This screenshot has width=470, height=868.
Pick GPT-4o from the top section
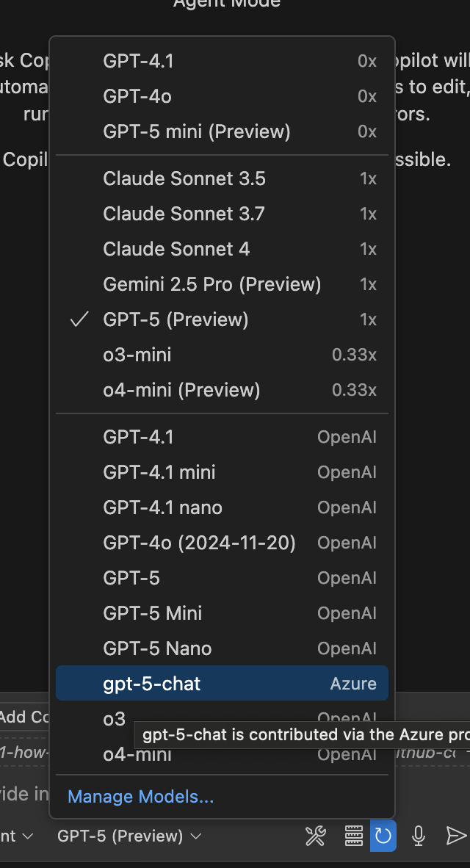point(140,96)
